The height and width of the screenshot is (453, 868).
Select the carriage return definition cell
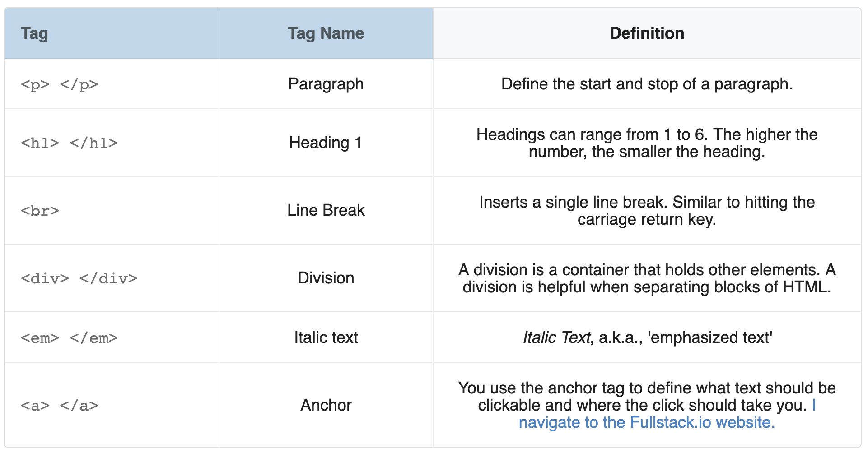(x=647, y=211)
